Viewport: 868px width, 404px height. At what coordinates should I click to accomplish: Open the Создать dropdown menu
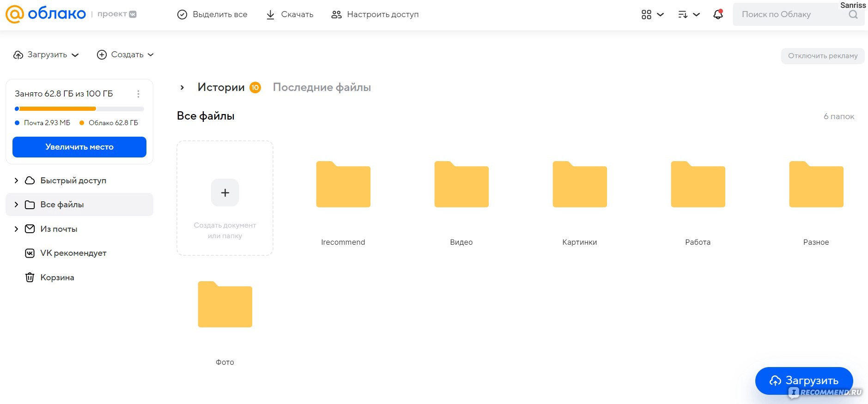pyautogui.click(x=125, y=54)
